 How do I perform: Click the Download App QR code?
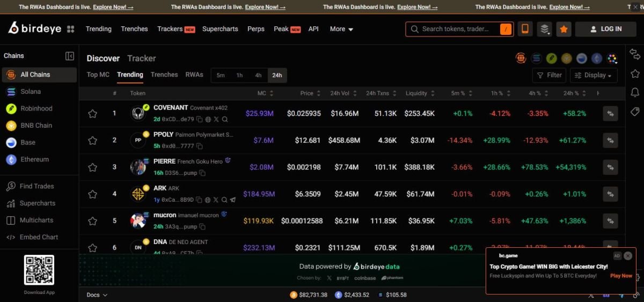[x=39, y=270]
